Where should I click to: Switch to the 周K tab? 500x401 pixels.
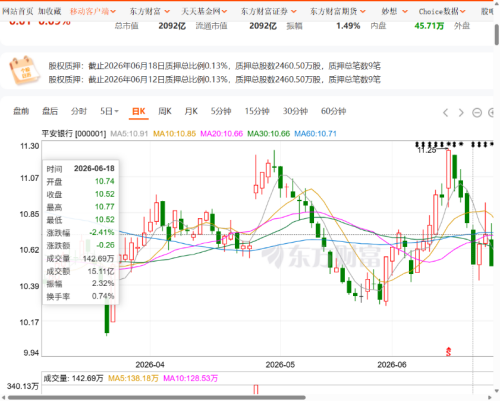[165, 111]
